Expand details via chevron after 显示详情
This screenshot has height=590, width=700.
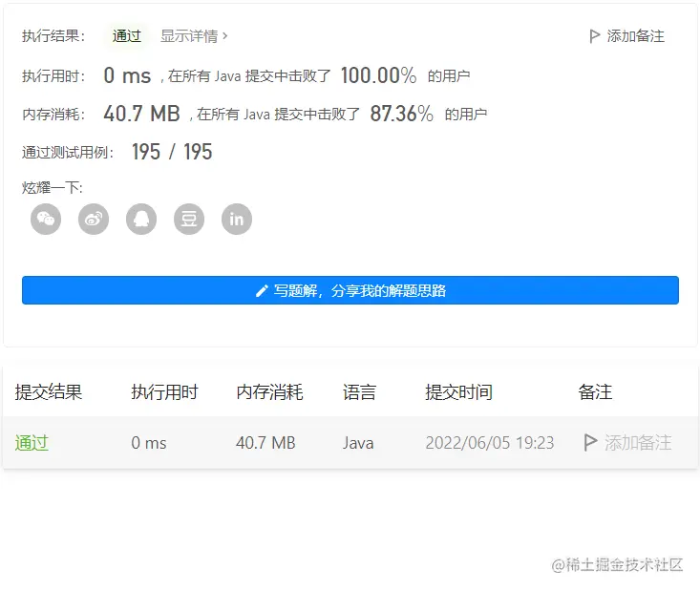[x=225, y=35]
